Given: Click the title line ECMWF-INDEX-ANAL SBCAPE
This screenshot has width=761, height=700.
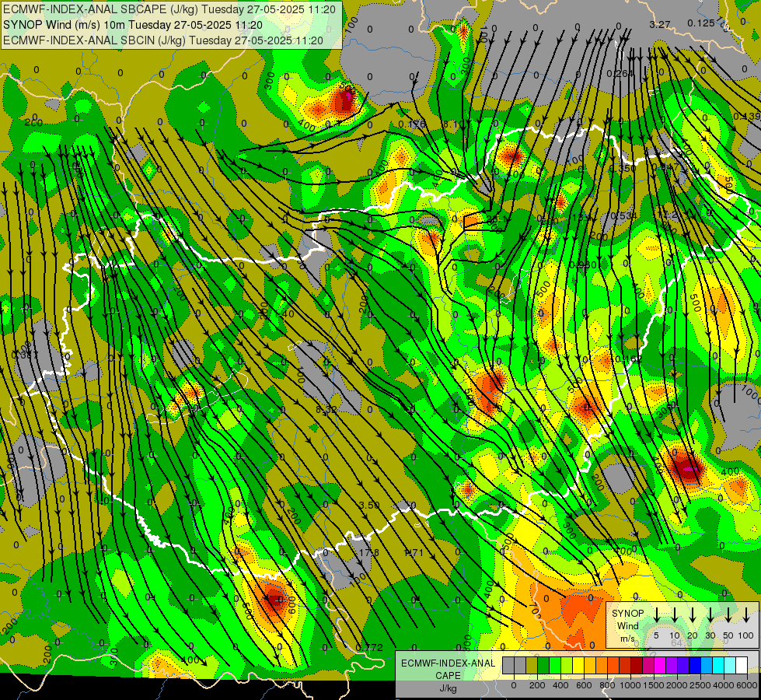Looking at the screenshot, I should click(169, 9).
